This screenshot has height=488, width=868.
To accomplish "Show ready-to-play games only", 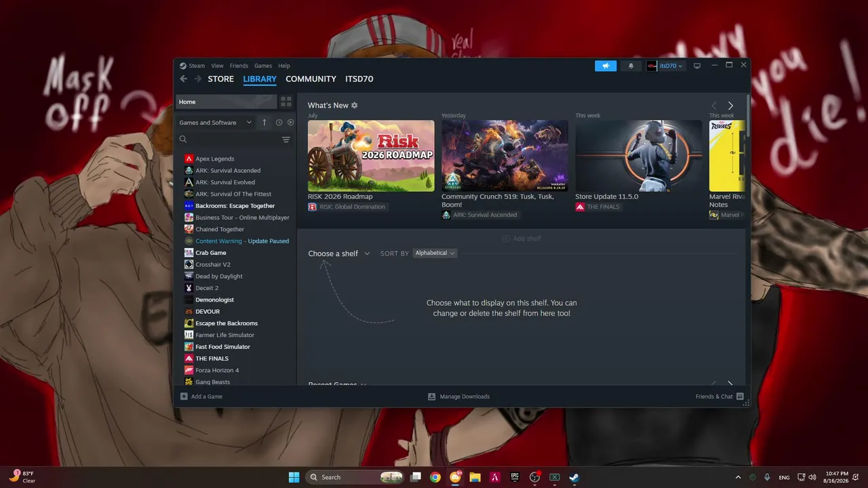I will click(291, 123).
